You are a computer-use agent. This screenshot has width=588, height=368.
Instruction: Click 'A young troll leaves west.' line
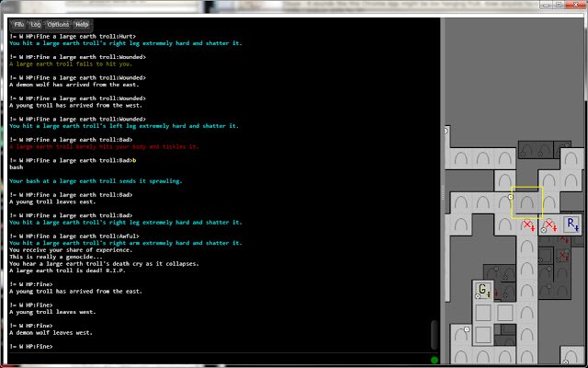click(x=52, y=312)
